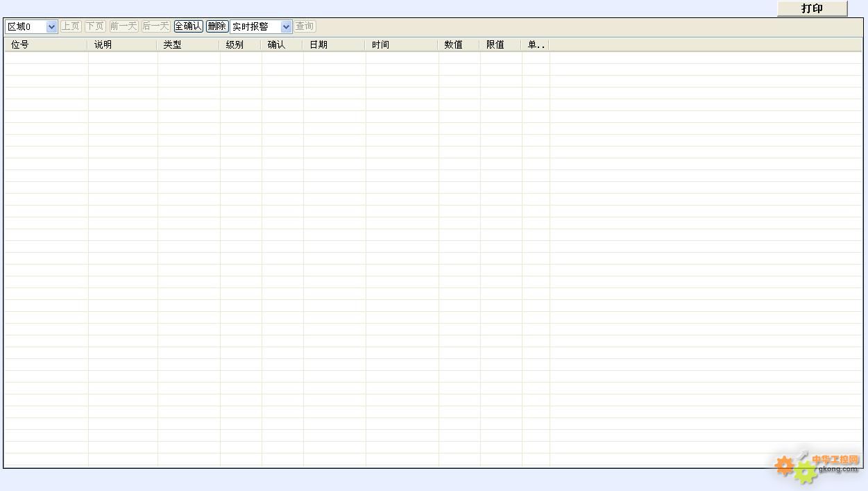Click the 限值 limit column header

tap(500, 44)
